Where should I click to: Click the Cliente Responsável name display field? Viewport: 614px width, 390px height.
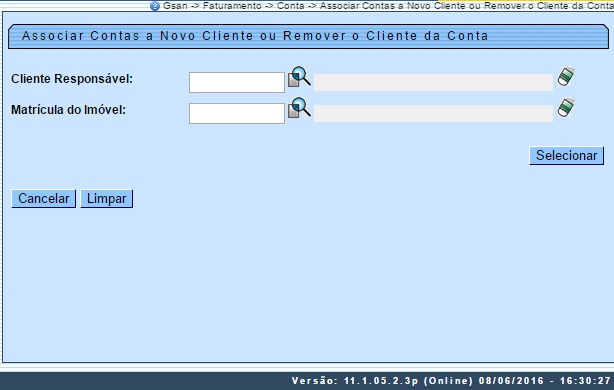(x=433, y=83)
